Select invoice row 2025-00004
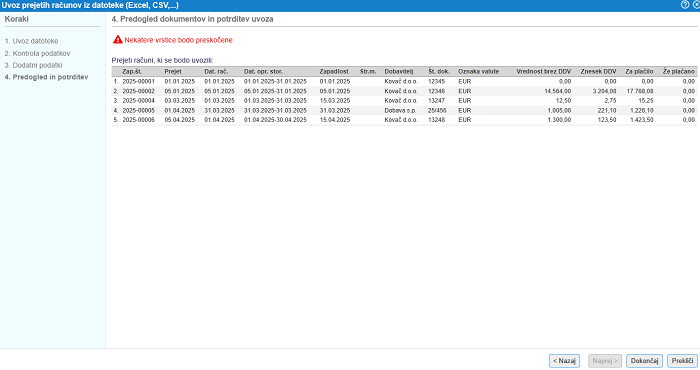 404,101
